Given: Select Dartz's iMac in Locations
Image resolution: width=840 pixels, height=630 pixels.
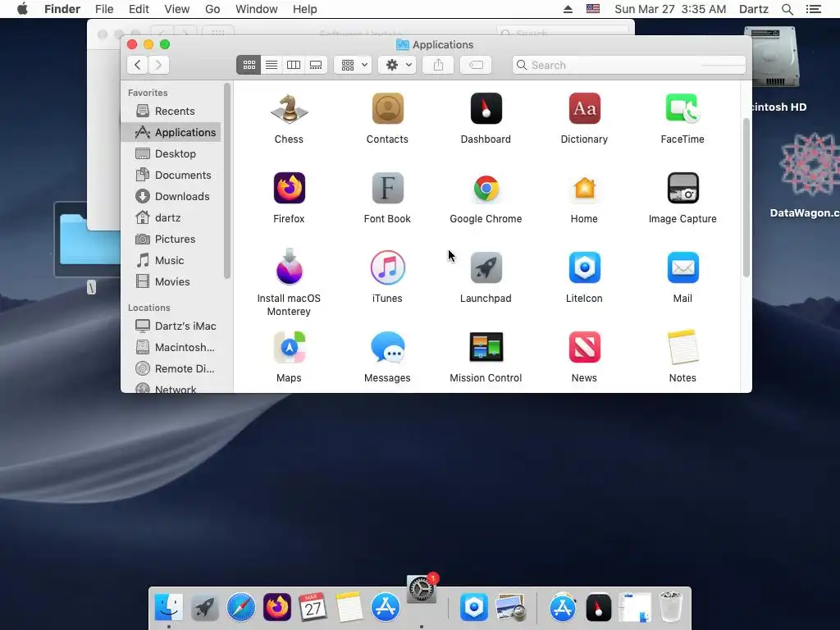Looking at the screenshot, I should (x=171, y=326).
